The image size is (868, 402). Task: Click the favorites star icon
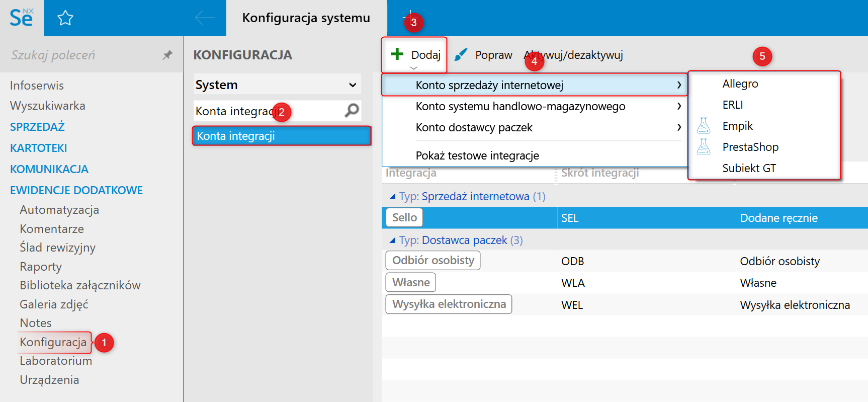[x=65, y=19]
